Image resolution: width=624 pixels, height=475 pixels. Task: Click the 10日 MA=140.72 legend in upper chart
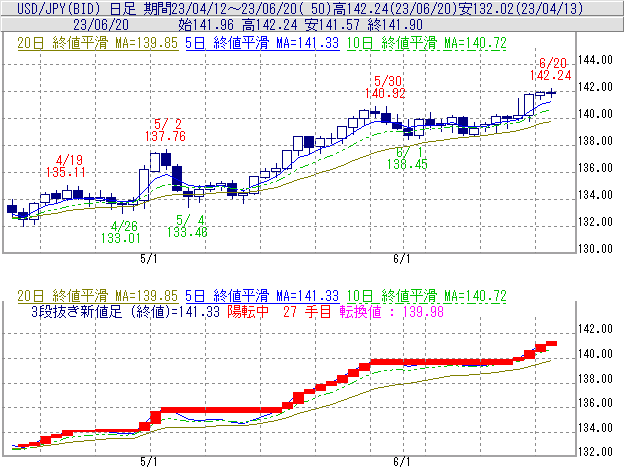pyautogui.click(x=427, y=43)
